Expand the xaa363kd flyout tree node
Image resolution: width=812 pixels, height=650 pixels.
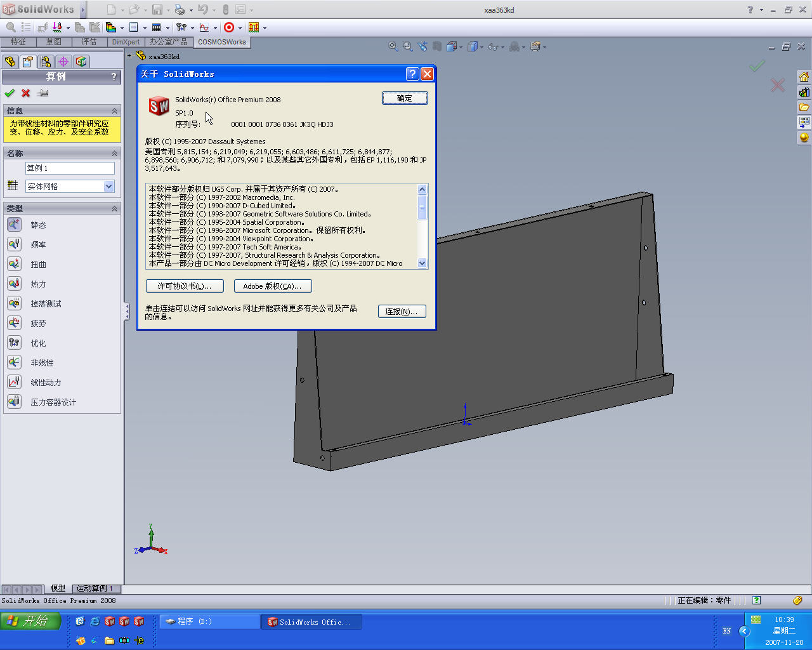click(129, 56)
